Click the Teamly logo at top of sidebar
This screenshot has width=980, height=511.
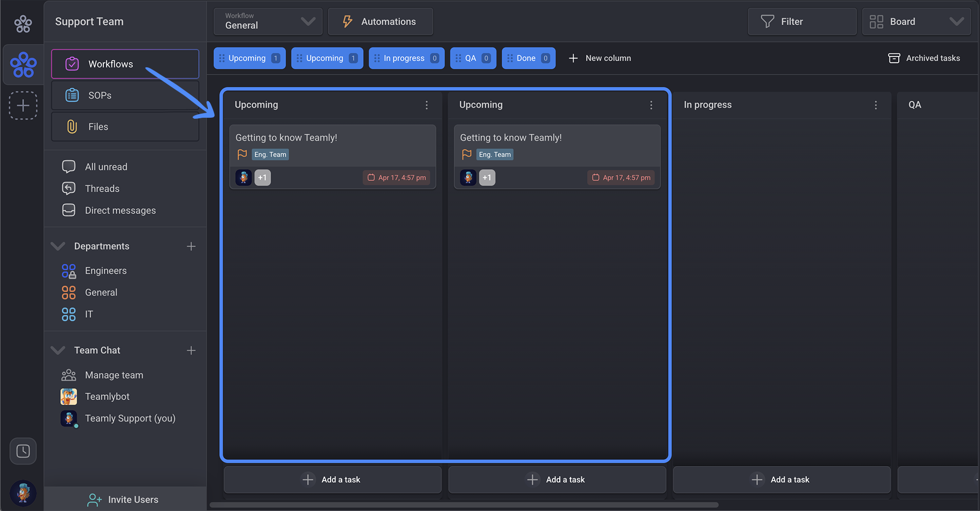[23, 23]
